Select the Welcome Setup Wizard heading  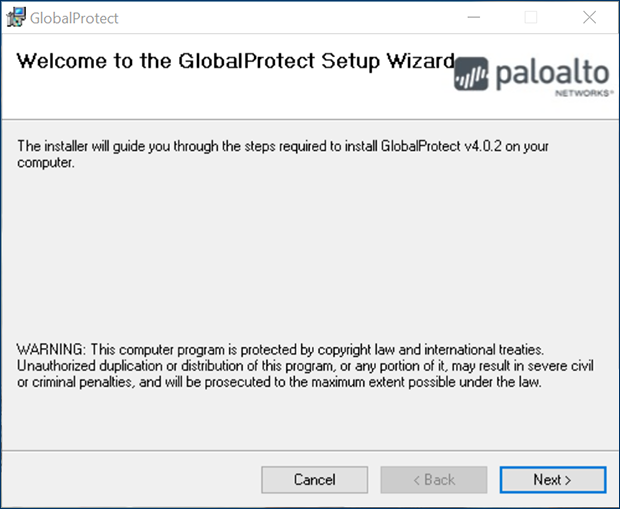[x=236, y=60]
